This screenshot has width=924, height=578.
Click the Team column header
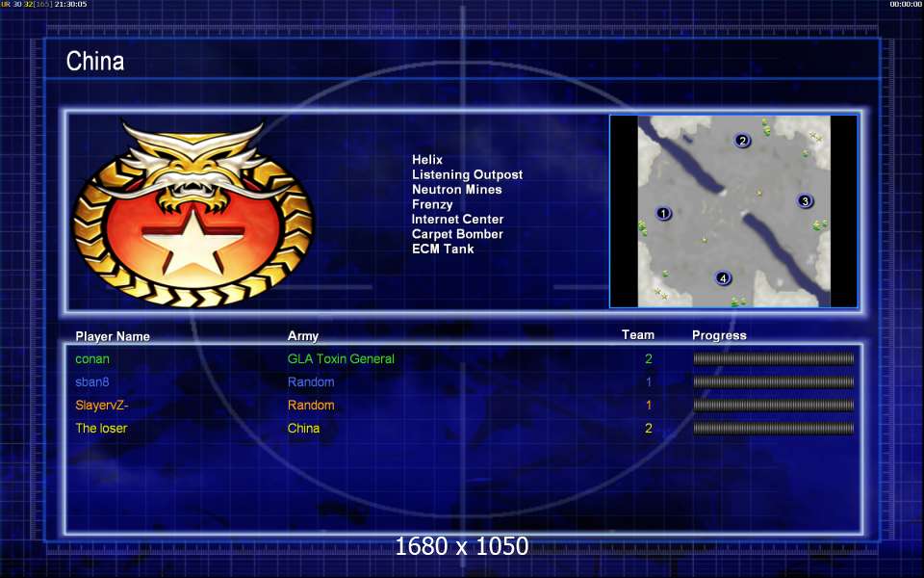tap(637, 335)
